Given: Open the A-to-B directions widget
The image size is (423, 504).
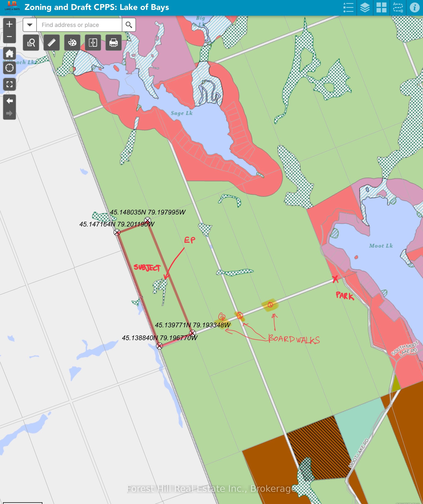Looking at the screenshot, I should (x=398, y=8).
